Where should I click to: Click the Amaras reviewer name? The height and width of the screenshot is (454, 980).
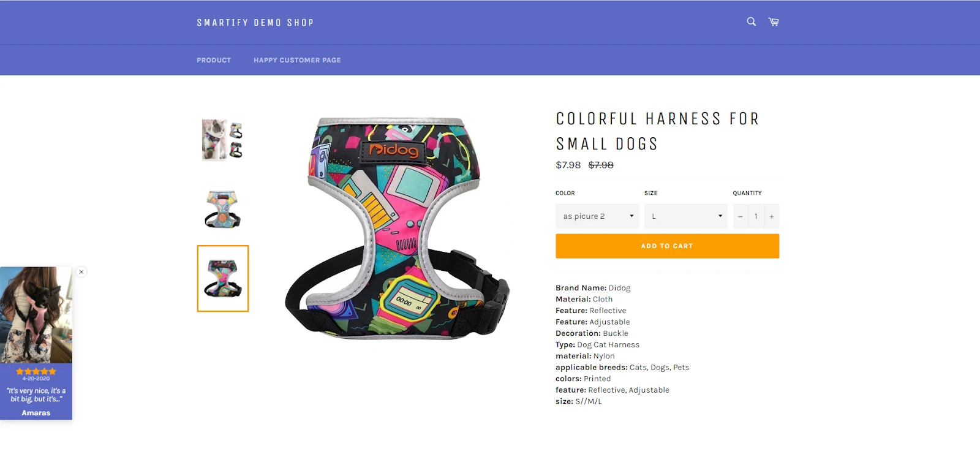[36, 413]
